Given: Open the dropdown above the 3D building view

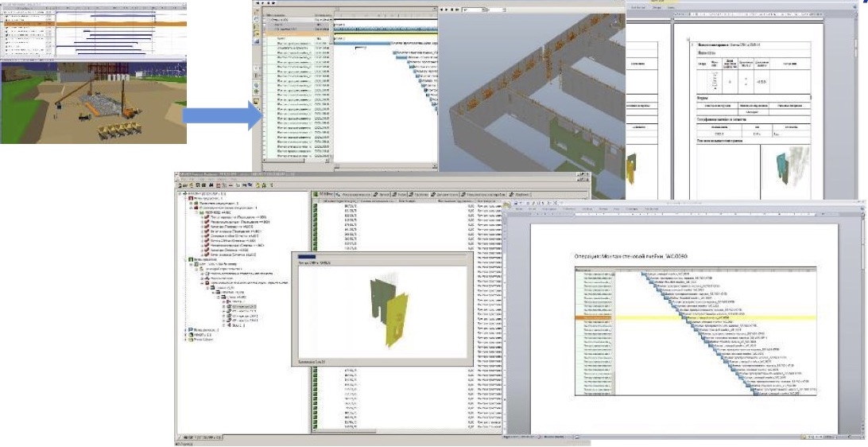Looking at the screenshot, I should coord(475,10).
